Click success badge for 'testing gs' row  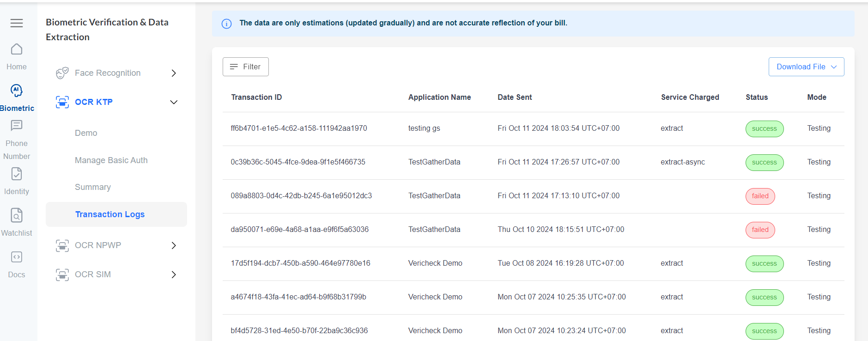pyautogui.click(x=765, y=128)
